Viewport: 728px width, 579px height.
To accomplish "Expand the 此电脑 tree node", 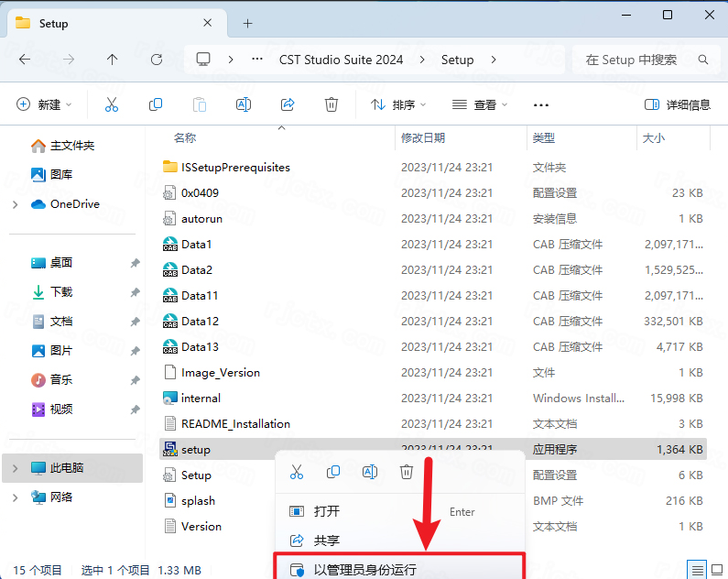I will click(x=15, y=468).
